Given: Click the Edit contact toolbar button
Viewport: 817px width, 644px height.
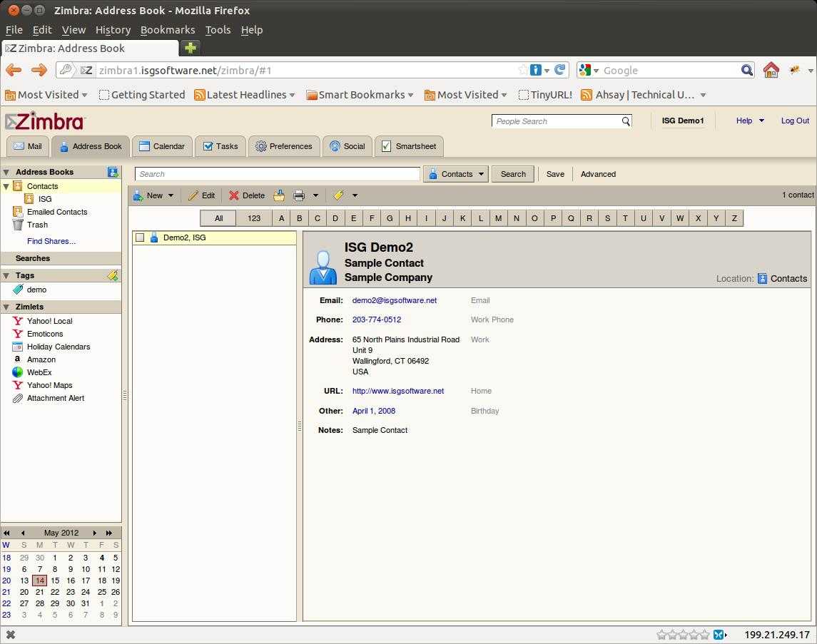Looking at the screenshot, I should coord(202,195).
